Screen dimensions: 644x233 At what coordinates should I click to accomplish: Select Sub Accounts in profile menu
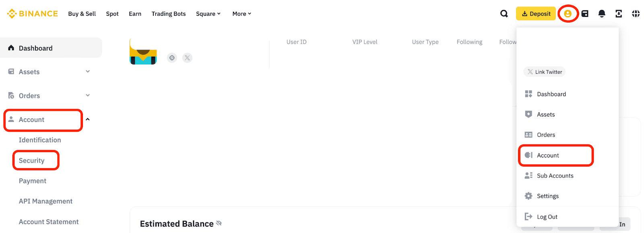(x=555, y=176)
